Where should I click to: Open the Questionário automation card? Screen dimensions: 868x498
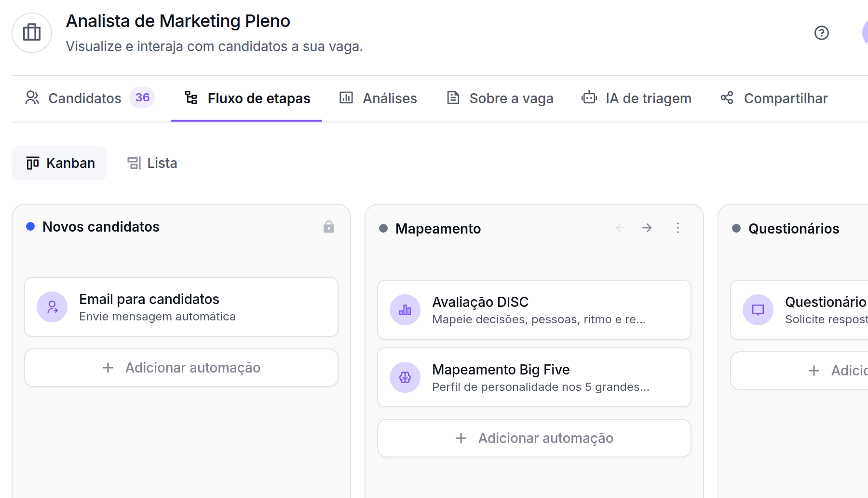pos(800,310)
